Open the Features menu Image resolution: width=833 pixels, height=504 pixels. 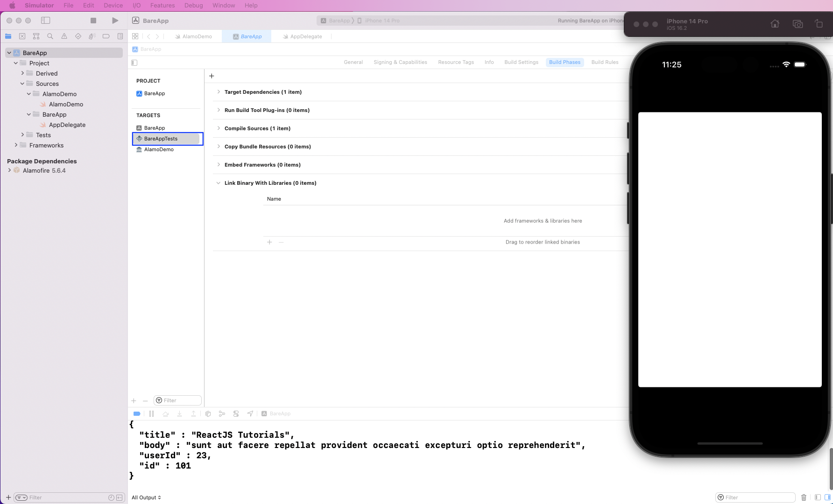click(162, 5)
